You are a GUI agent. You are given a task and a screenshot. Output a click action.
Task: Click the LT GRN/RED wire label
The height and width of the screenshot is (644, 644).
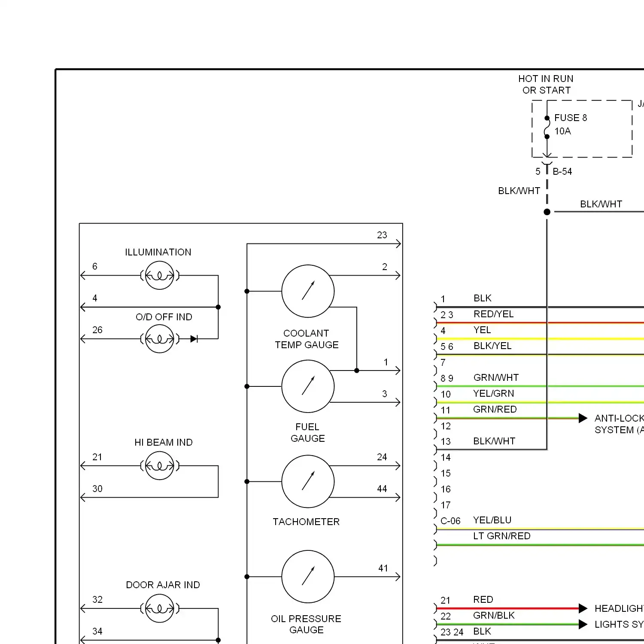[x=501, y=536]
